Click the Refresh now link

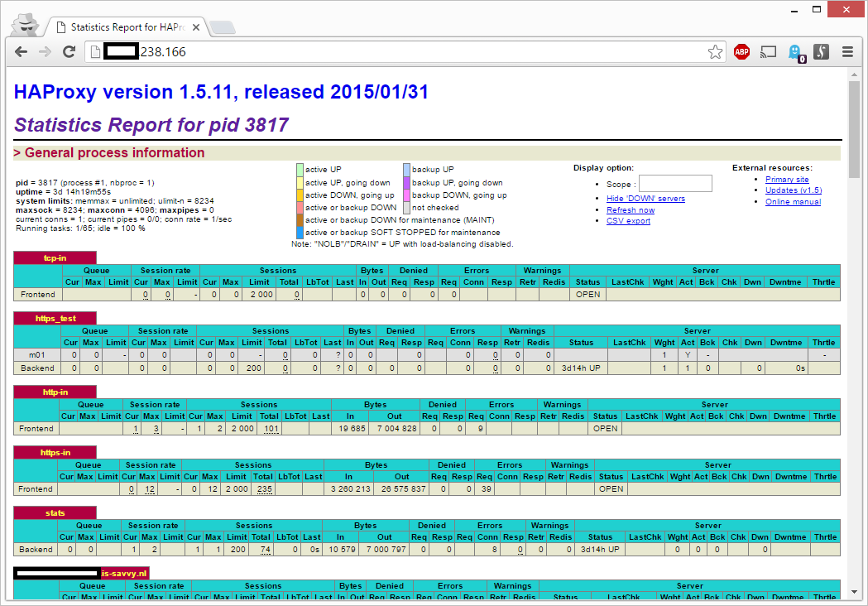[x=631, y=210]
